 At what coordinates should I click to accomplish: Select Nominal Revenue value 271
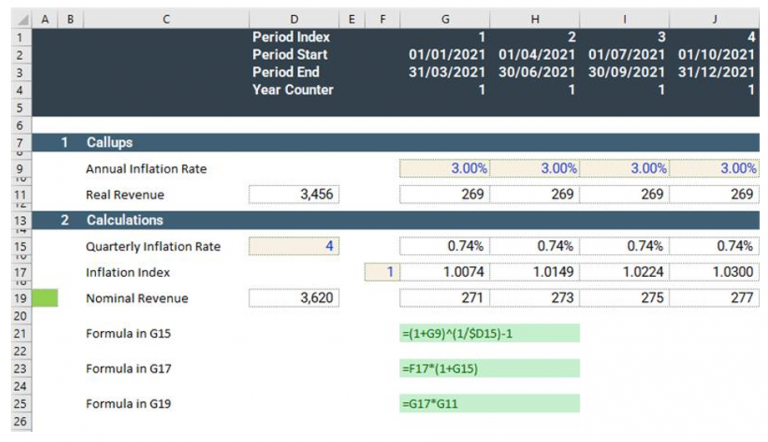click(445, 298)
